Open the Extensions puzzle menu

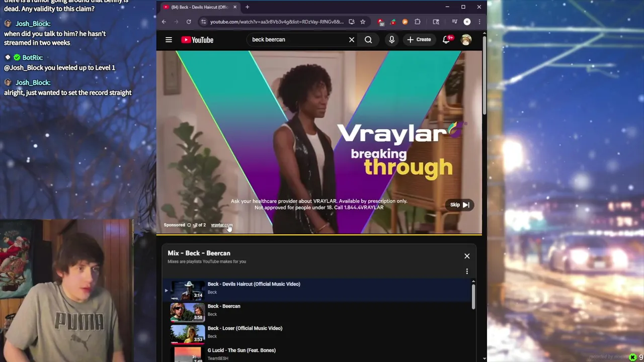(x=417, y=22)
